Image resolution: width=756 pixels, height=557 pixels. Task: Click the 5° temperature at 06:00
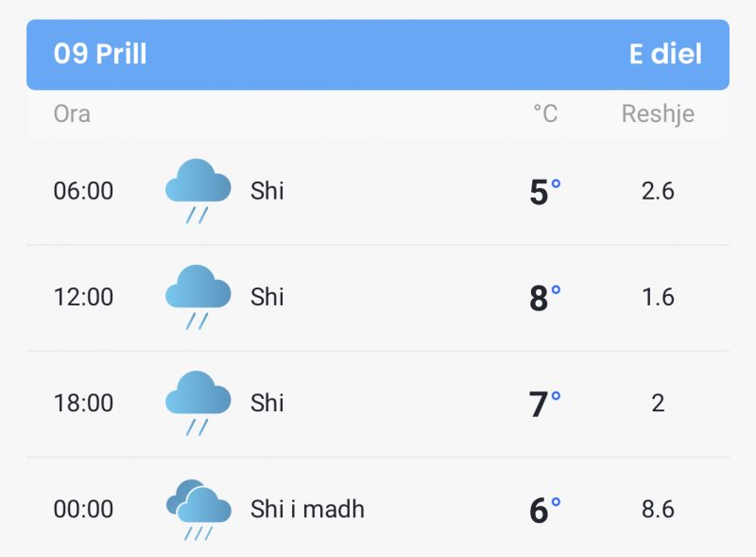[545, 192]
